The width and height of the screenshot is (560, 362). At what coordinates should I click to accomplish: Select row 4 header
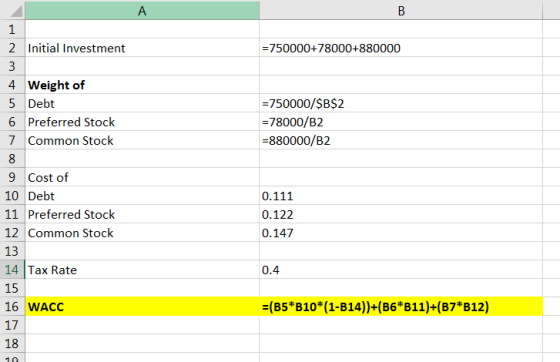click(12, 85)
